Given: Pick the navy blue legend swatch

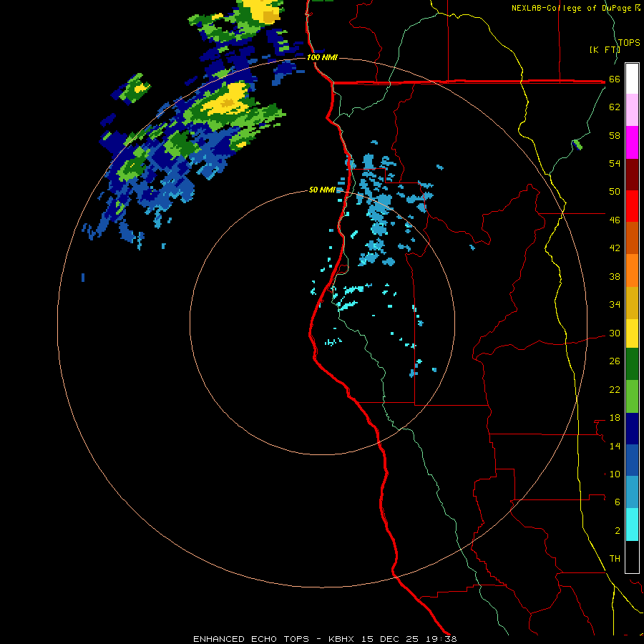Looking at the screenshot, I should (632, 429).
